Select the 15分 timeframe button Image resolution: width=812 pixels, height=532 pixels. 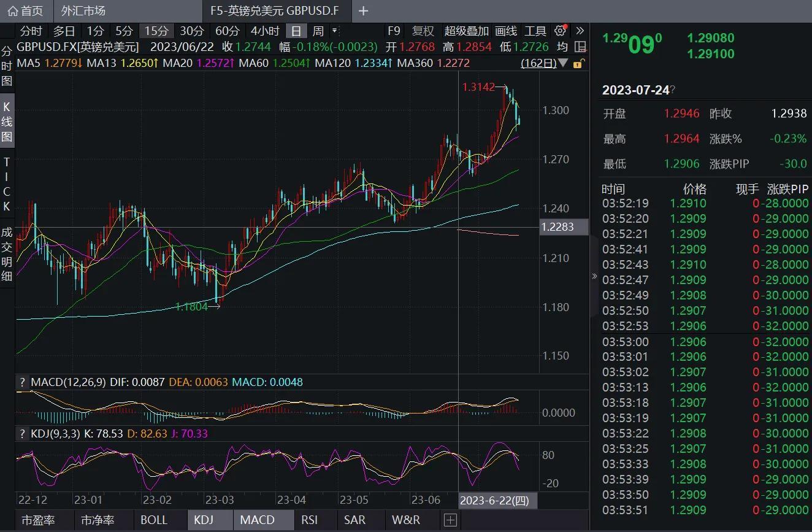point(156,31)
